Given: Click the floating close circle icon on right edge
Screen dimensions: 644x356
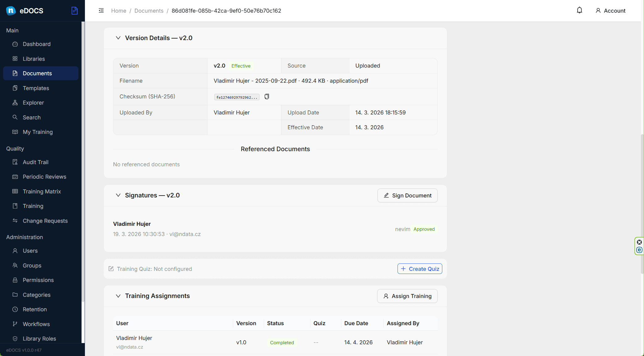Looking at the screenshot, I should pos(639,242).
